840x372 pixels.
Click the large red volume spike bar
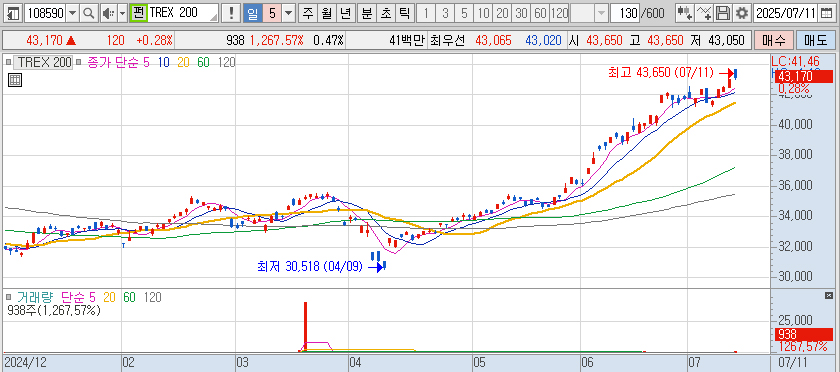pyautogui.click(x=305, y=326)
